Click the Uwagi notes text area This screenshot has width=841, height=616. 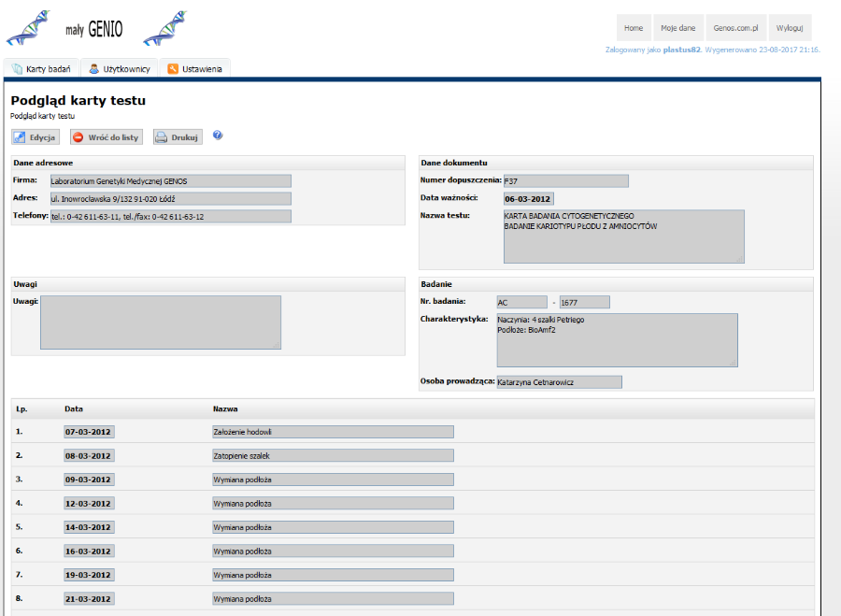(160, 322)
